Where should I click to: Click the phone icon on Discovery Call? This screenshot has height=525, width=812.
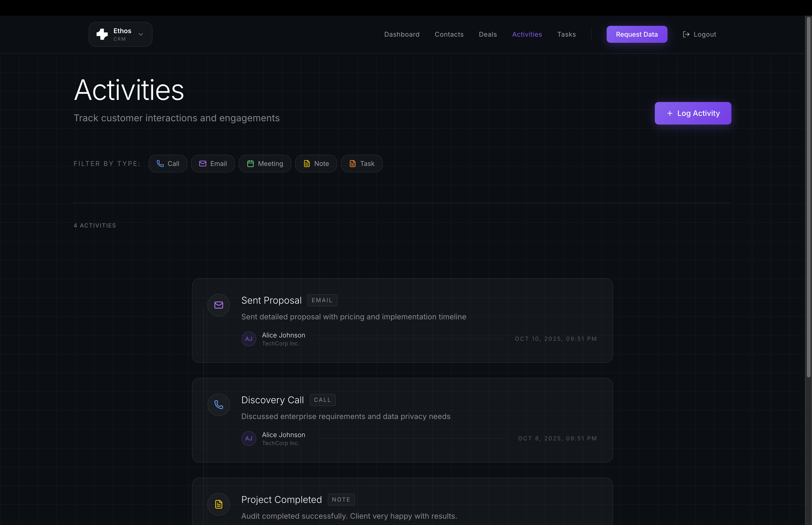(x=219, y=404)
